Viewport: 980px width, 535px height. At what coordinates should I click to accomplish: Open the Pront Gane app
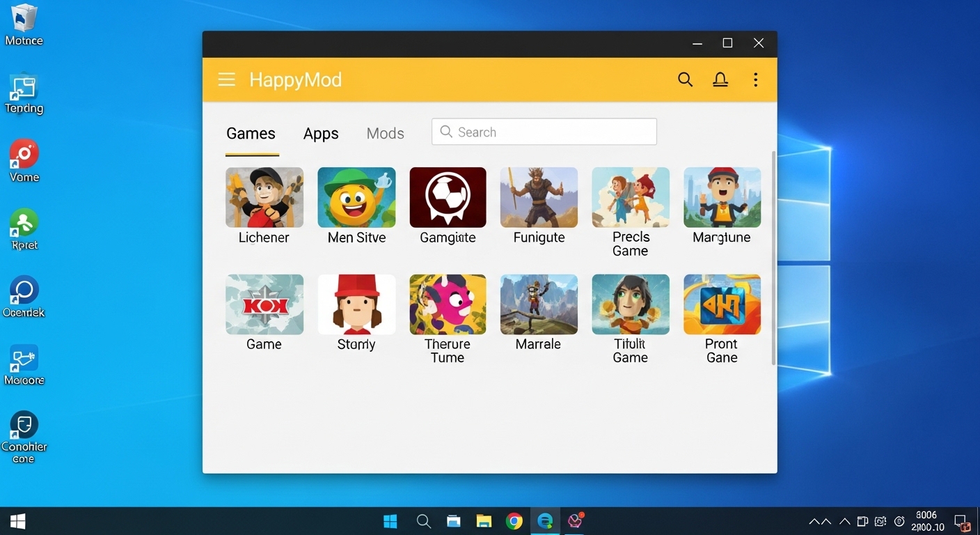pyautogui.click(x=722, y=304)
